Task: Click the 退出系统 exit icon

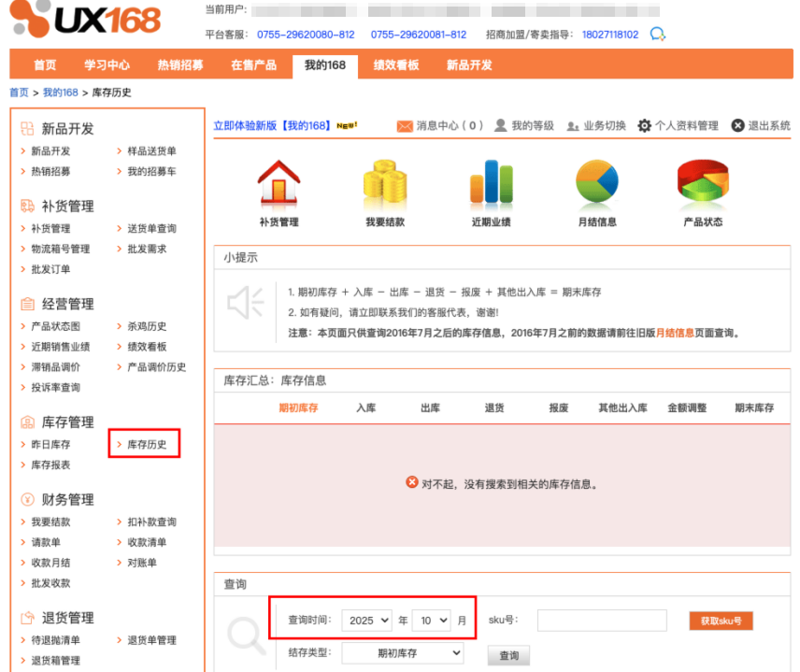Action: 737,126
